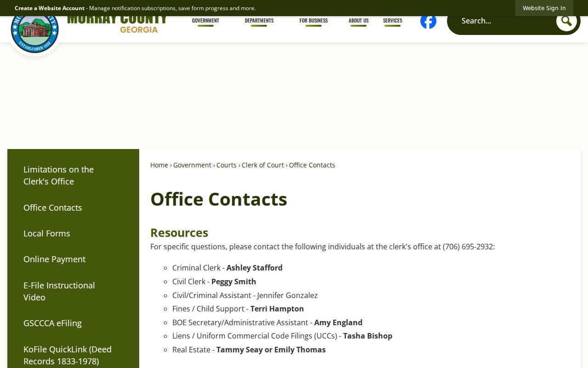588x368 pixels.
Task: Go to Home in the breadcrumb
Action: (x=159, y=165)
